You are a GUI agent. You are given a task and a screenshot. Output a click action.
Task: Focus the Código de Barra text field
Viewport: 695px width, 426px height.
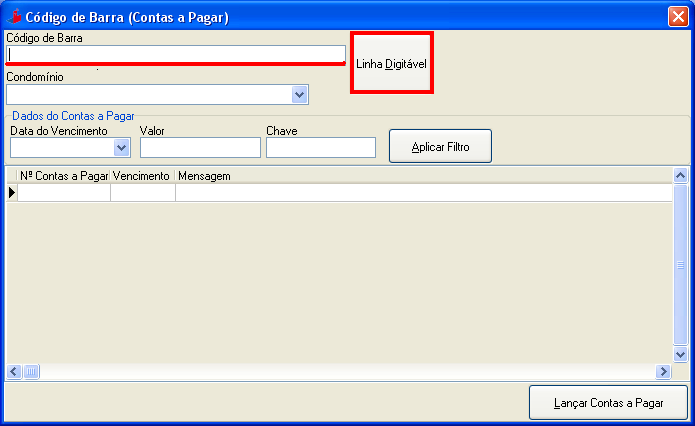click(175, 54)
